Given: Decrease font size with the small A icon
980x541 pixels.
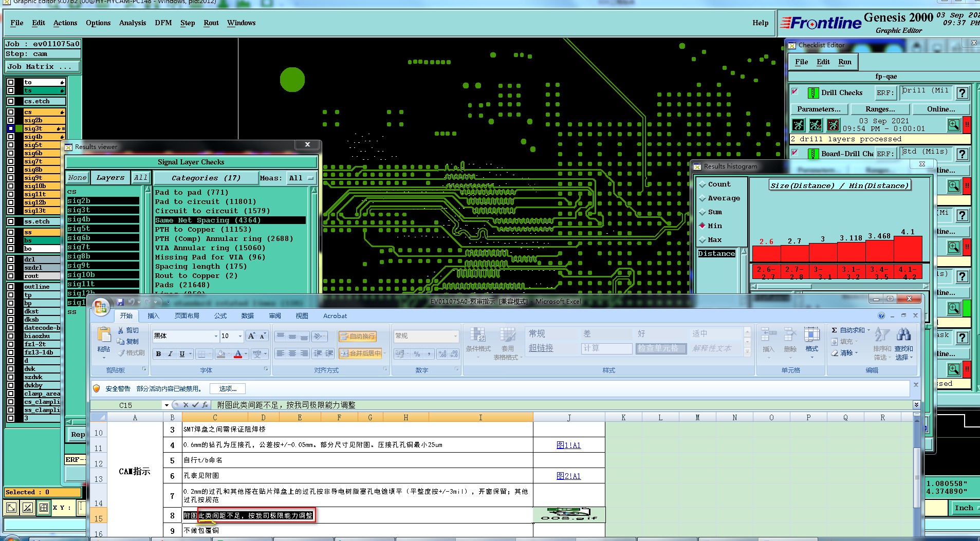Looking at the screenshot, I should (263, 336).
